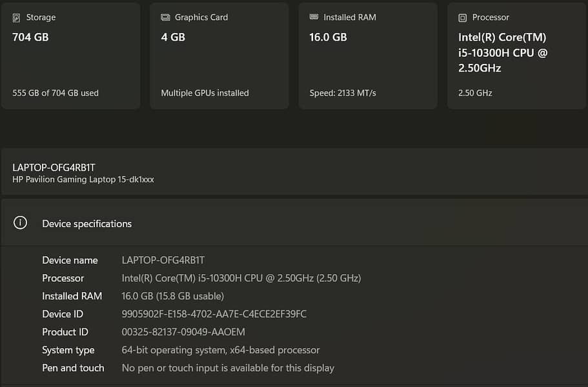Click the "555 GB of 704 GB used" text
Viewport: 588px width, 387px height.
tap(56, 93)
